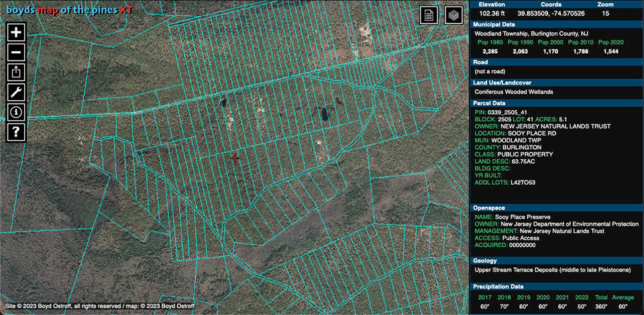Select parcel owner New Jersey Natural Lands Trust

[543, 126]
